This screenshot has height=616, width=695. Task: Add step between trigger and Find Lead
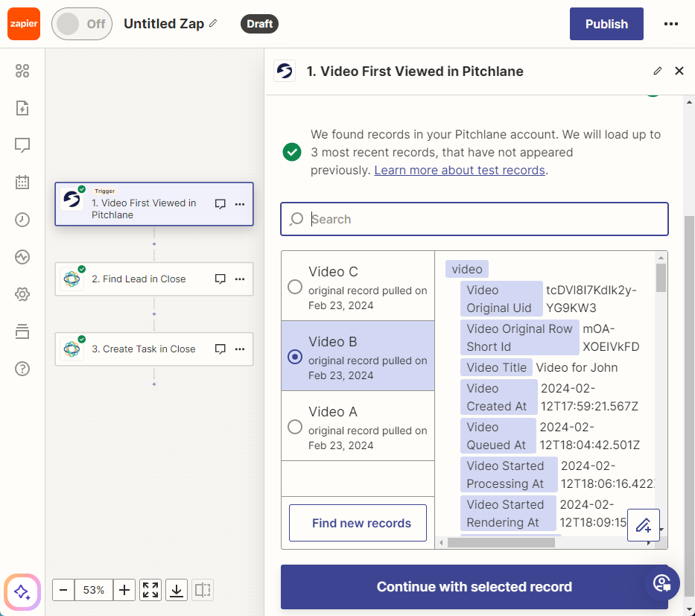(x=154, y=244)
